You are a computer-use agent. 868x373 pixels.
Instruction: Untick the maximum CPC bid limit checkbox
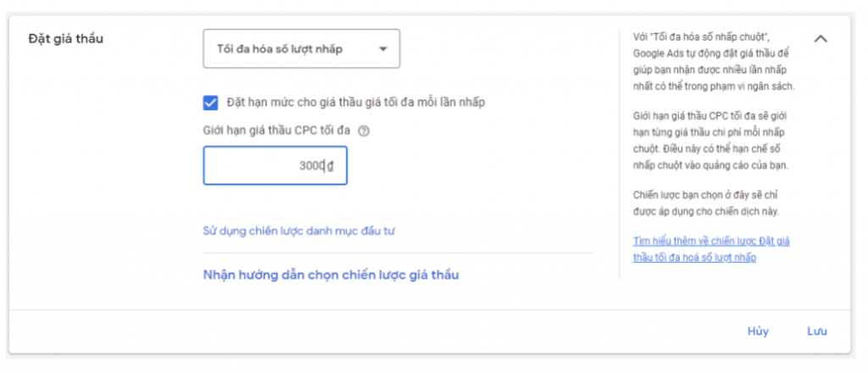(x=211, y=103)
